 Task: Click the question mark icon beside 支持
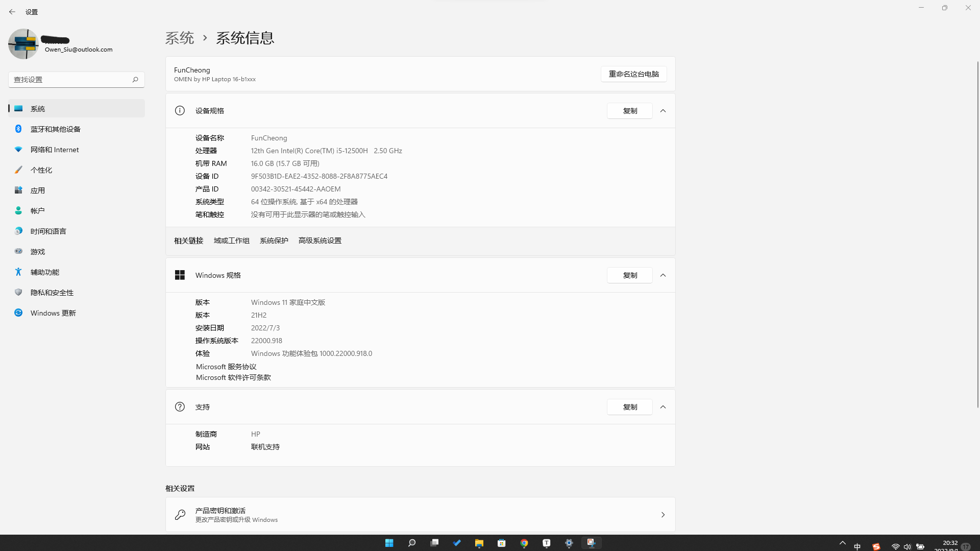pyautogui.click(x=180, y=407)
